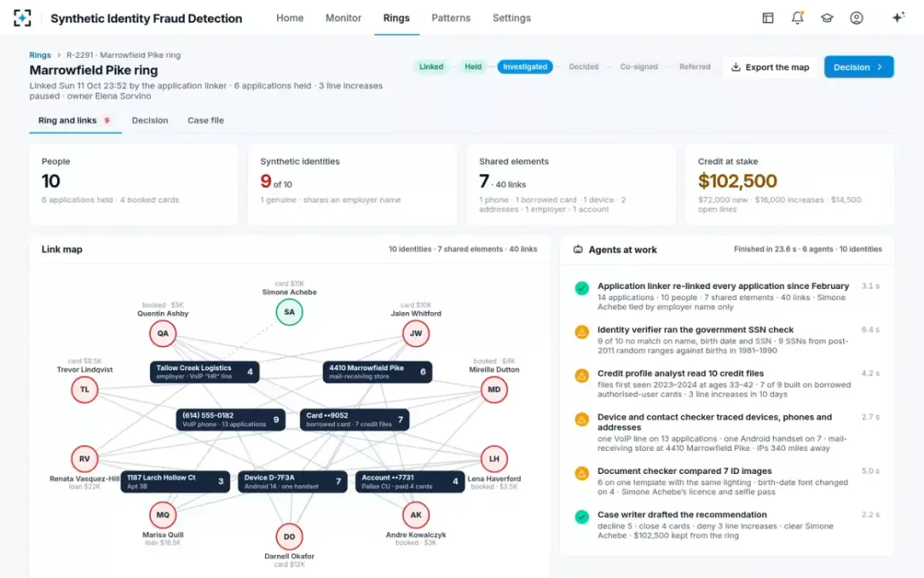Select the Darnell Okafor DO node

click(x=290, y=536)
